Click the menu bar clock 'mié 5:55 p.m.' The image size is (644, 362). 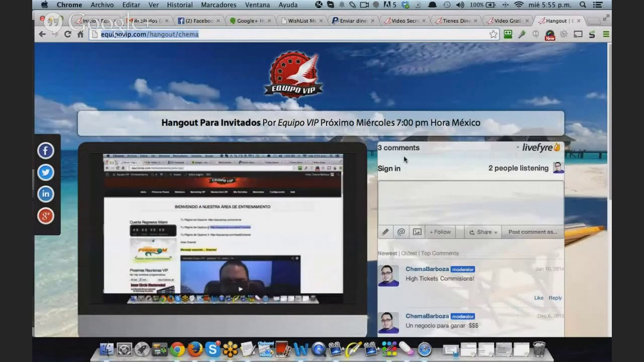coord(550,5)
